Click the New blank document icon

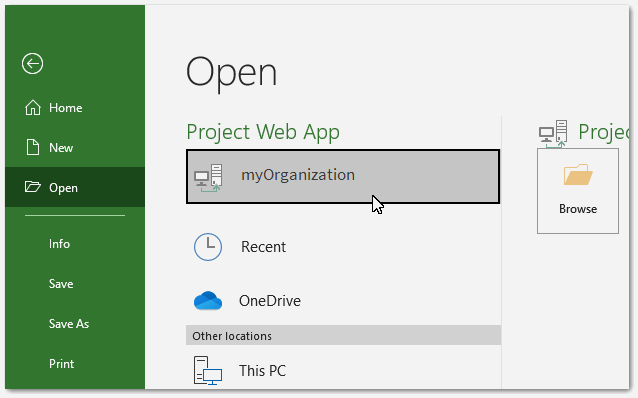pyautogui.click(x=33, y=147)
